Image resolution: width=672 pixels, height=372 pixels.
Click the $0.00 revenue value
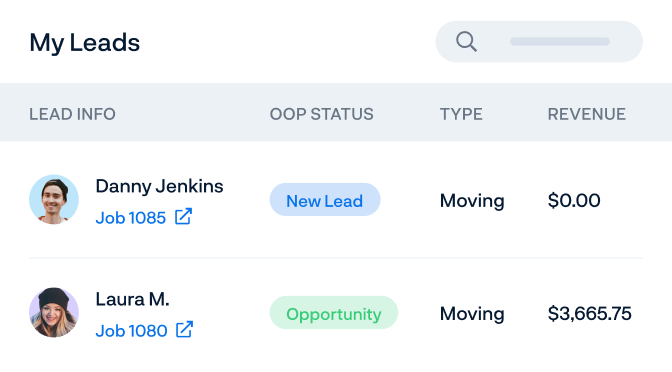pos(574,200)
